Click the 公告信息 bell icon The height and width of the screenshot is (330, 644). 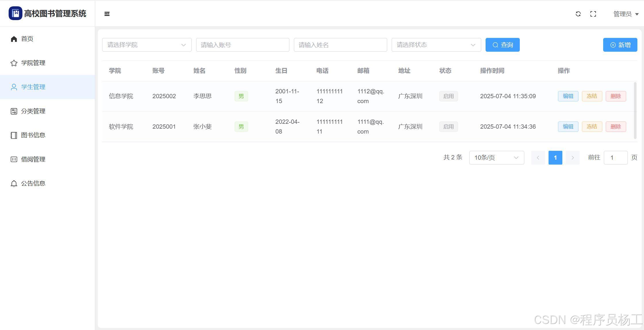14,184
